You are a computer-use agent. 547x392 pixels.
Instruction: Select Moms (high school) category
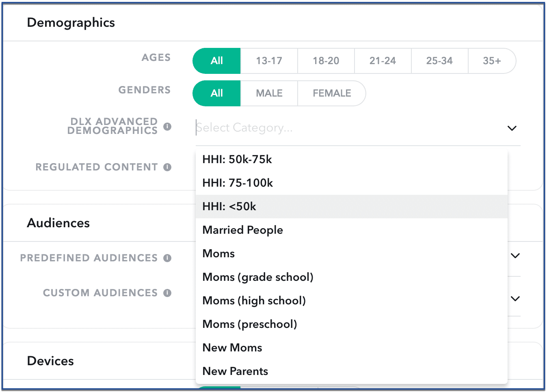[352, 301]
